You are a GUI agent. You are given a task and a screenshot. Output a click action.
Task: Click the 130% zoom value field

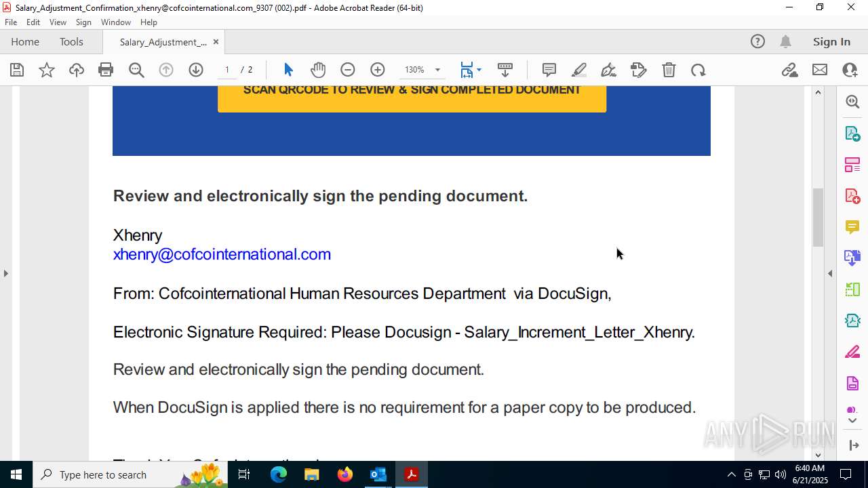(414, 70)
